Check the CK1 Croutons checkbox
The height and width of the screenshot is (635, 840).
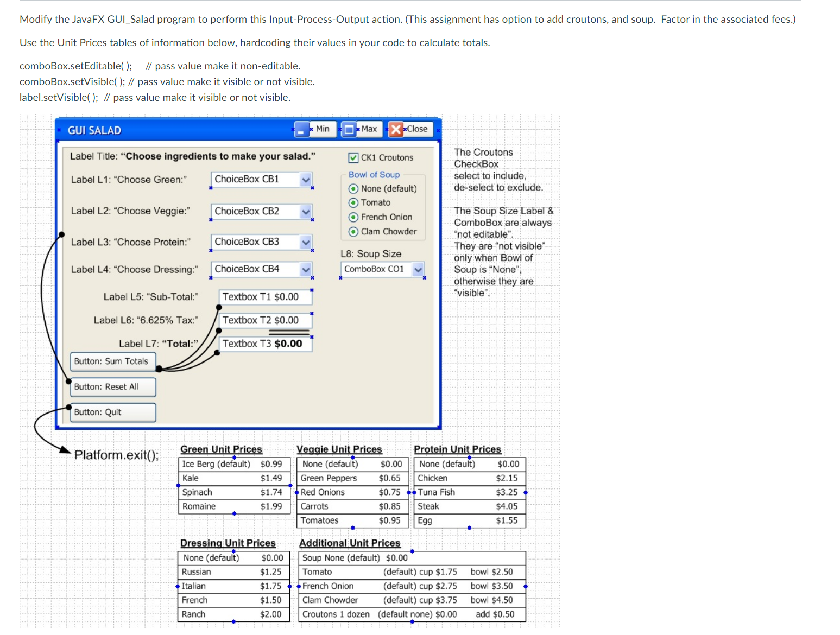(x=353, y=157)
